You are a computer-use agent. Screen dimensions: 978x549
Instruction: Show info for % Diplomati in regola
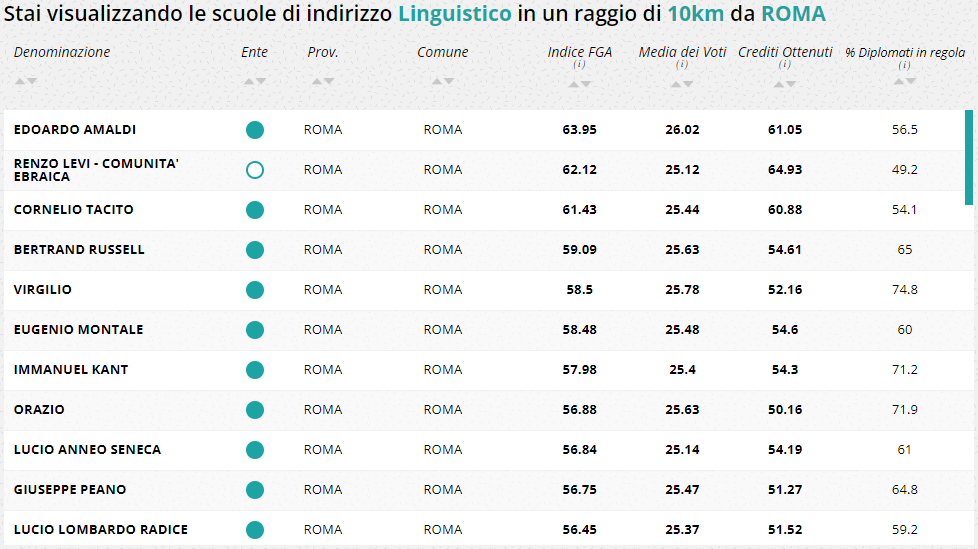tap(904, 66)
